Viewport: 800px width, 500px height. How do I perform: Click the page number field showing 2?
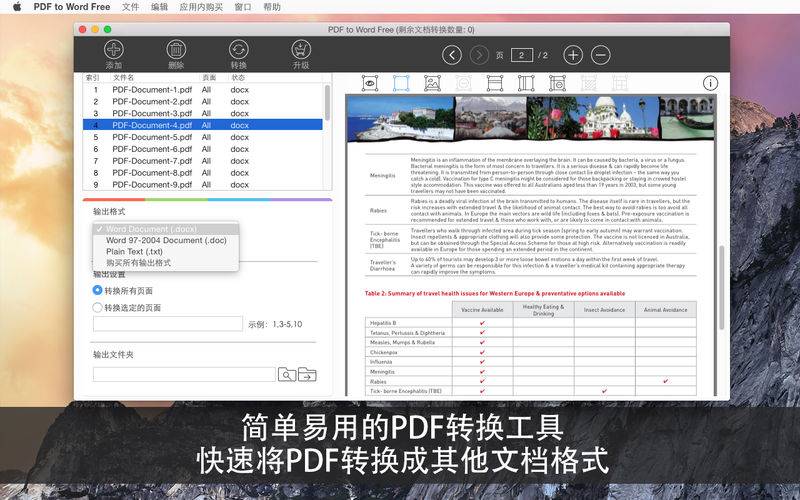coord(521,55)
